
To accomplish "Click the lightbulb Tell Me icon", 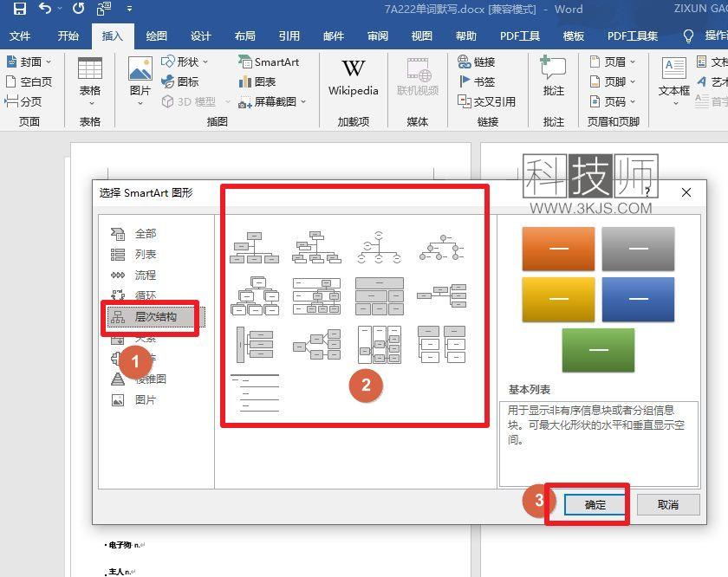I will tap(688, 36).
